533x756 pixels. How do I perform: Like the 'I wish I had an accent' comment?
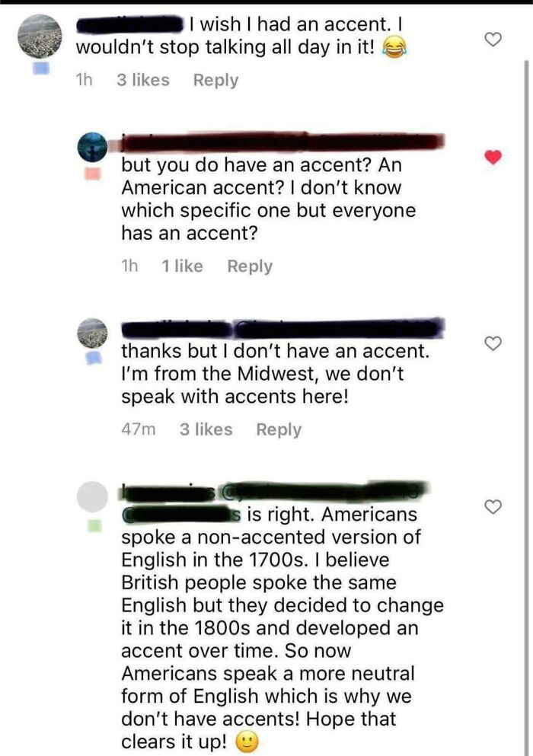click(x=493, y=39)
